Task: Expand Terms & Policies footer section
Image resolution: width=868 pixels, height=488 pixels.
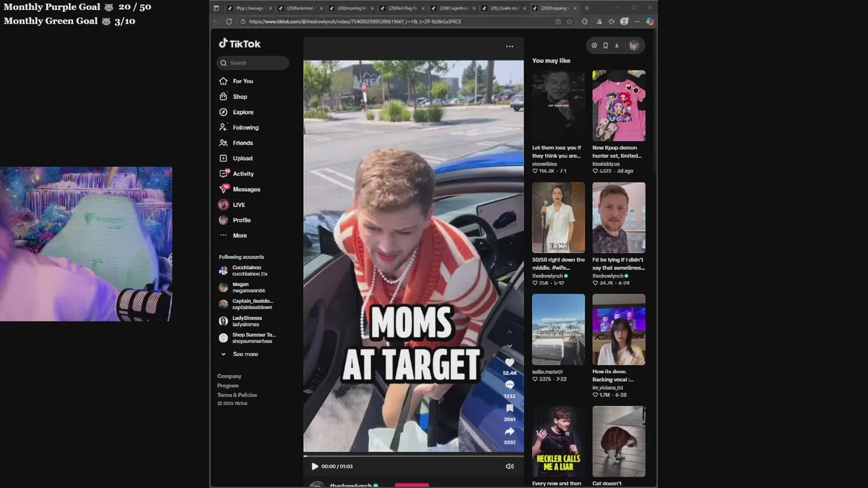Action: (x=237, y=395)
